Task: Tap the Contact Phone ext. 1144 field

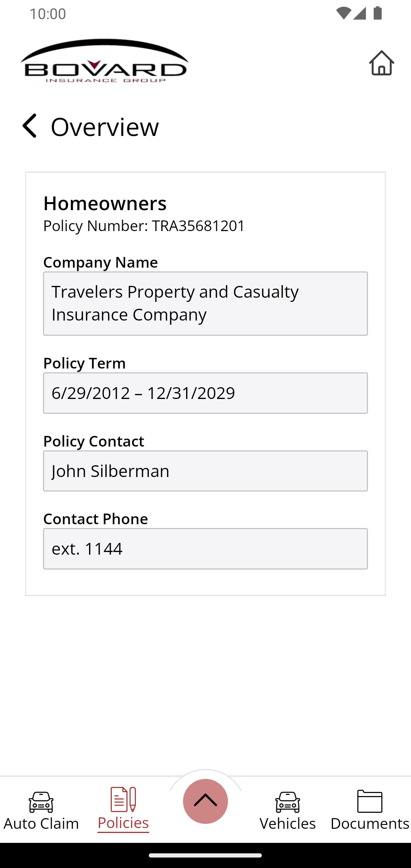Action: [x=205, y=549]
